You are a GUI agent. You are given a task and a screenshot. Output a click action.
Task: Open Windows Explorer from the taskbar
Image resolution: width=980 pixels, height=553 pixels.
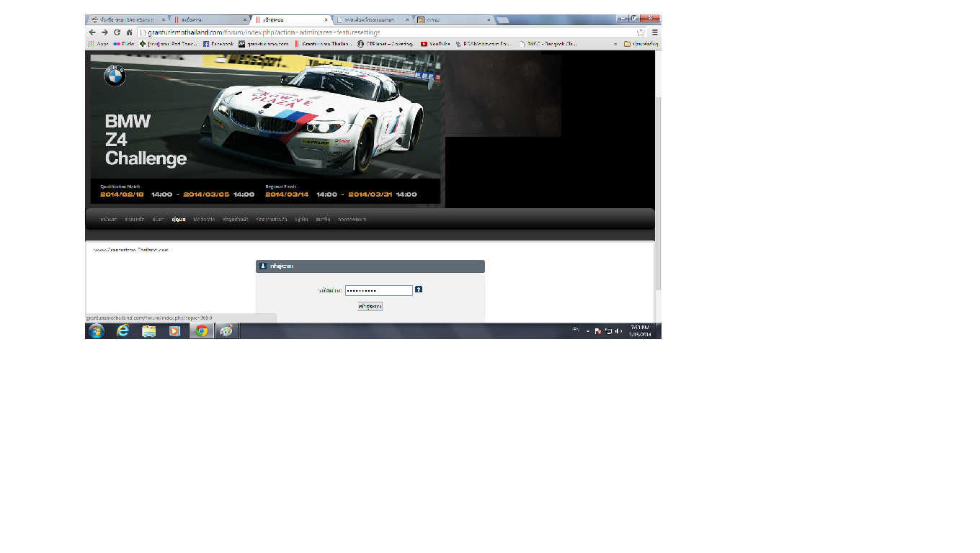tap(149, 331)
